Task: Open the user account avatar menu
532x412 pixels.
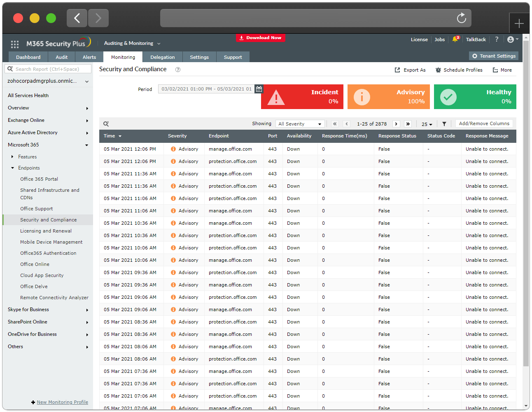Action: (x=513, y=40)
